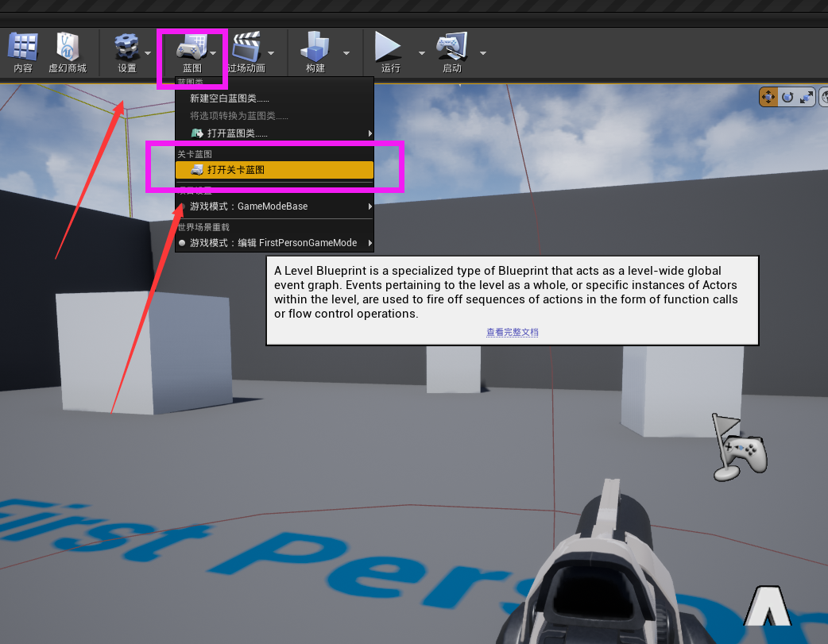Image resolution: width=828 pixels, height=644 pixels.
Task: Click the 关卡蓝图 section heading
Action: (x=195, y=154)
